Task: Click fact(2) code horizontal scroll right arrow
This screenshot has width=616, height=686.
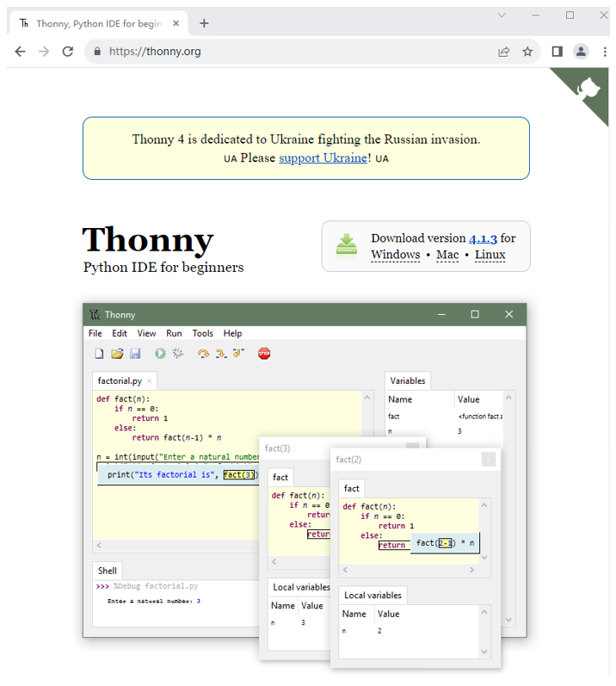Action: click(x=471, y=570)
